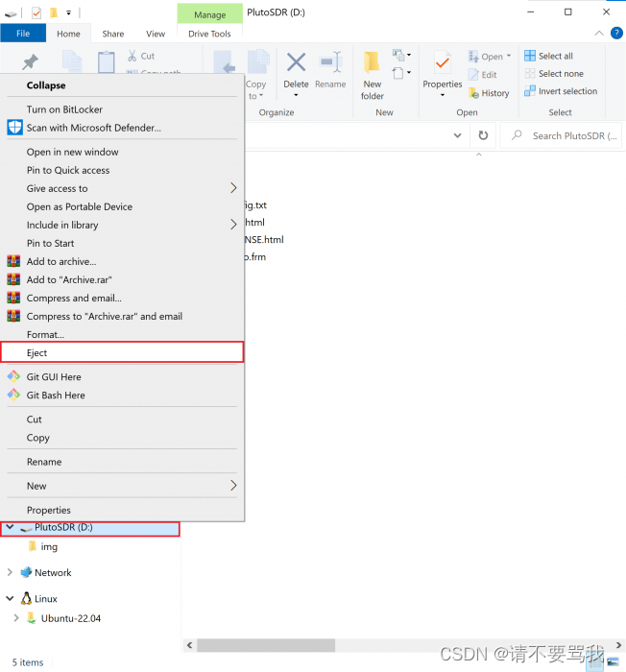The image size is (626, 672).
Task: Select the file ending in ig.txt
Action: tap(255, 204)
